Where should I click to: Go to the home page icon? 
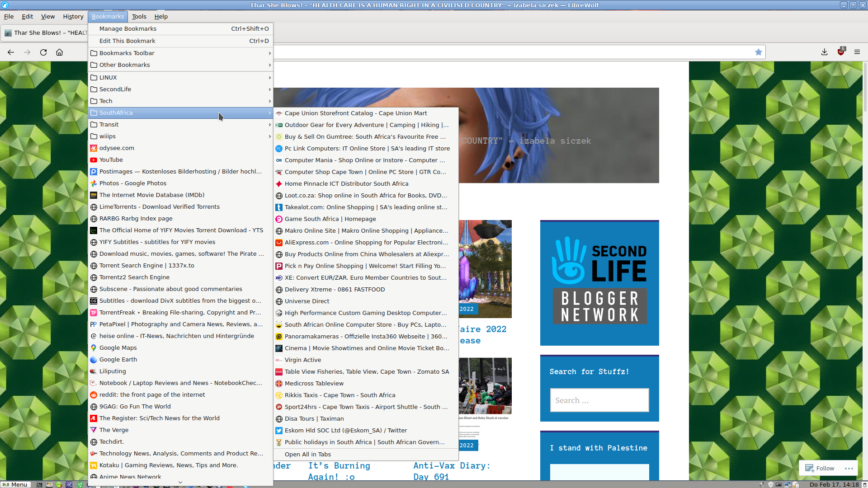click(x=59, y=52)
